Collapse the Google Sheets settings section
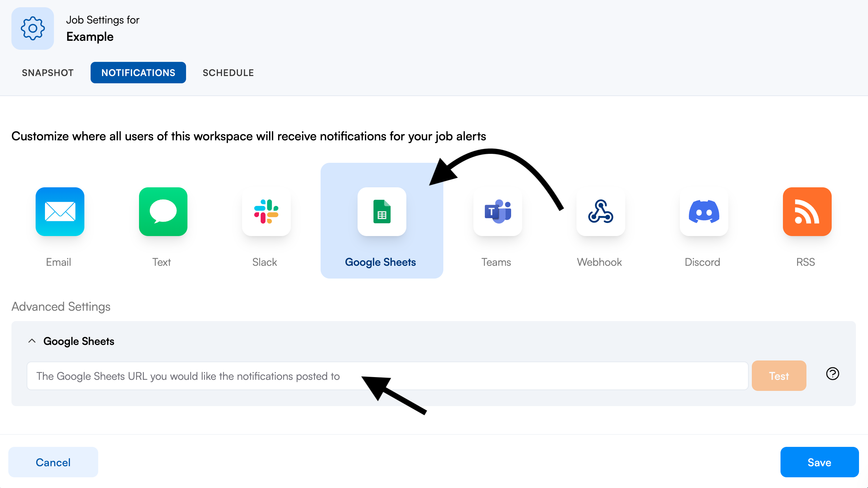 [32, 341]
